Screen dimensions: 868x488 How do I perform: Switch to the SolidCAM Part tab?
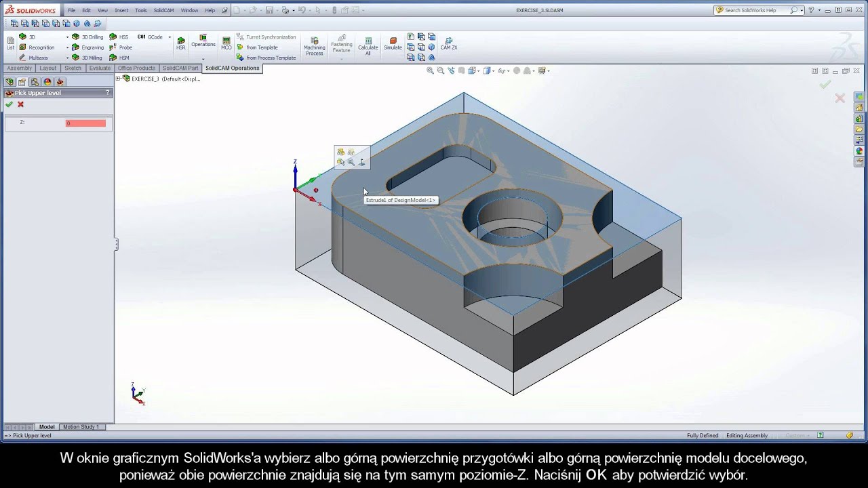click(x=180, y=68)
